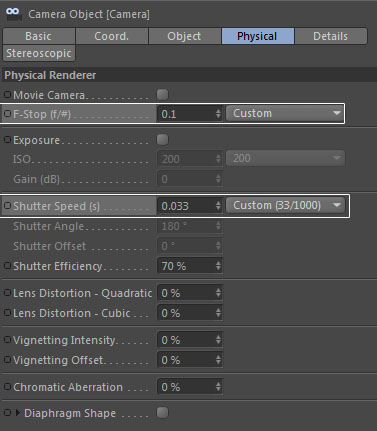Click keyframe circle beside F-Stop

pyautogui.click(x=7, y=114)
